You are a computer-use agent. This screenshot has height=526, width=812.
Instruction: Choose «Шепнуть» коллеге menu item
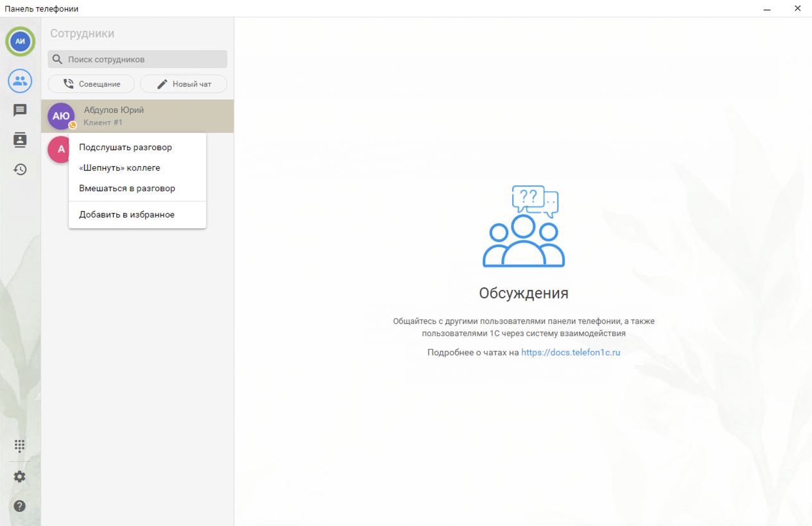[x=119, y=168]
